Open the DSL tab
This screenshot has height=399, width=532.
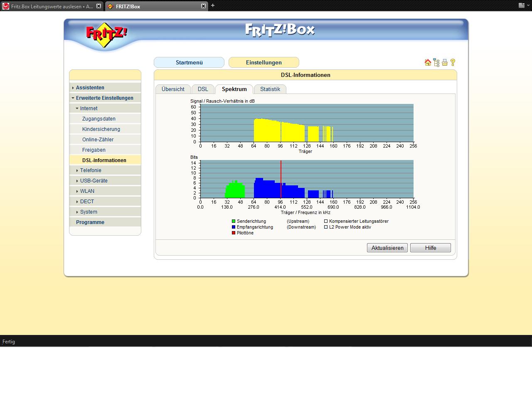203,89
